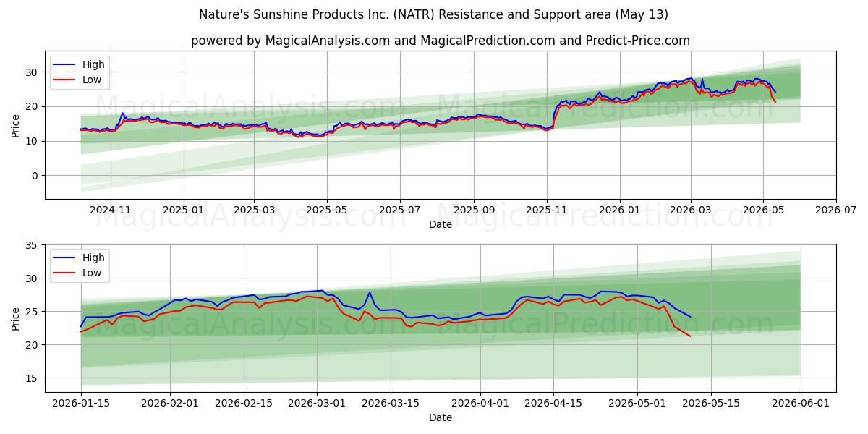Click the top chart x-axis label '2025-09'
Screen dimensions: 868x434
(474, 210)
